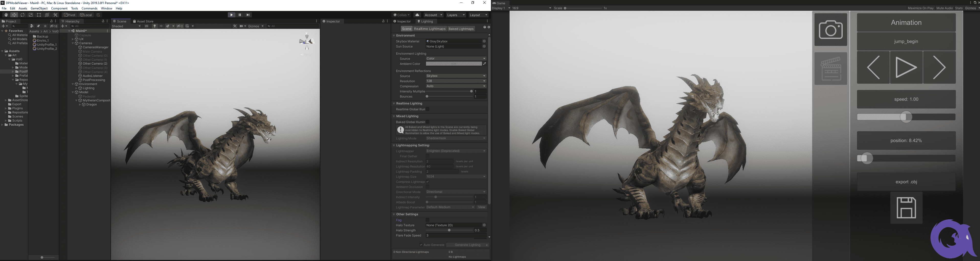Collapse the Cameras object in Hierarchy
Viewport: 980px width, 261px height.
pyautogui.click(x=73, y=43)
